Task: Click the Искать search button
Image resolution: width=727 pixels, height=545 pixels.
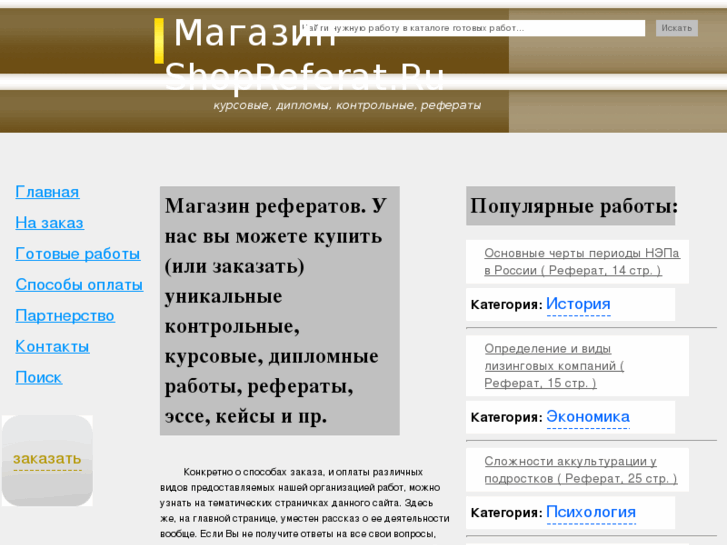Action: (x=676, y=28)
